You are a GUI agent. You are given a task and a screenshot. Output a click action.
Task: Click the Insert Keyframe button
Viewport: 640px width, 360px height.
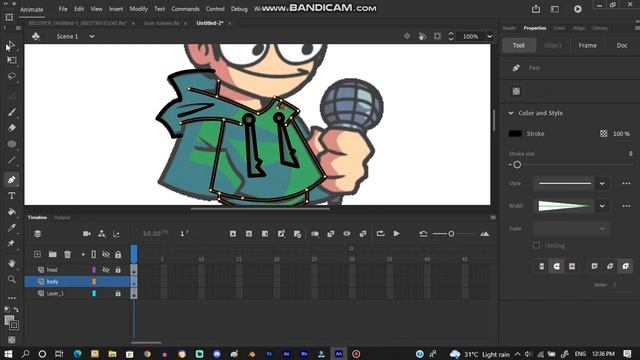(x=233, y=234)
